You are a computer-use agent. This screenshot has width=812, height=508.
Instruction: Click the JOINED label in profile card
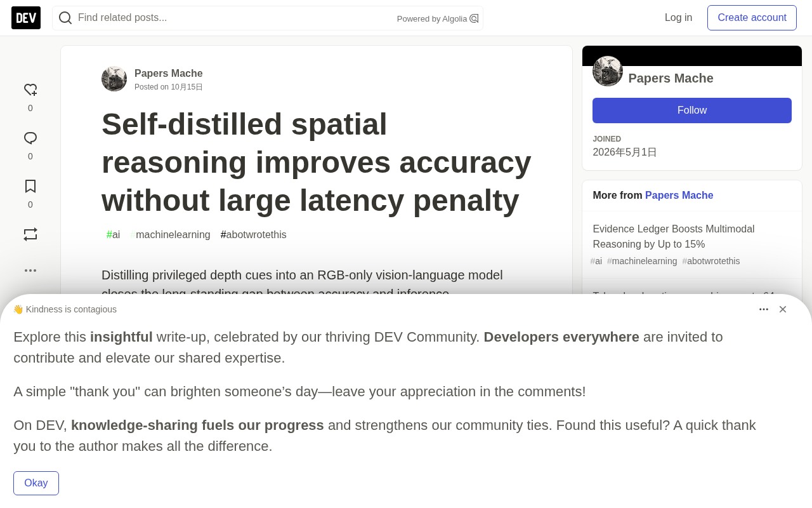point(607,139)
